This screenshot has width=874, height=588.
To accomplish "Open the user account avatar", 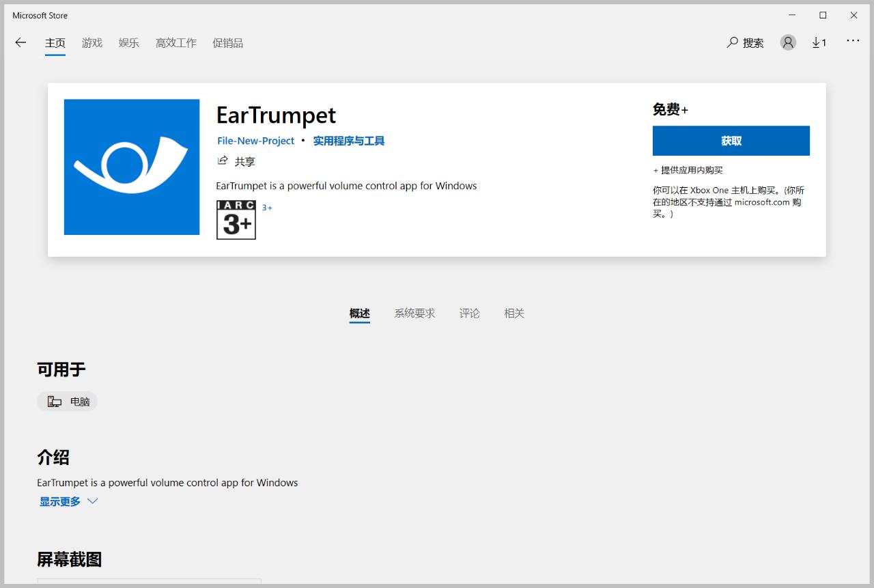I will [x=788, y=42].
